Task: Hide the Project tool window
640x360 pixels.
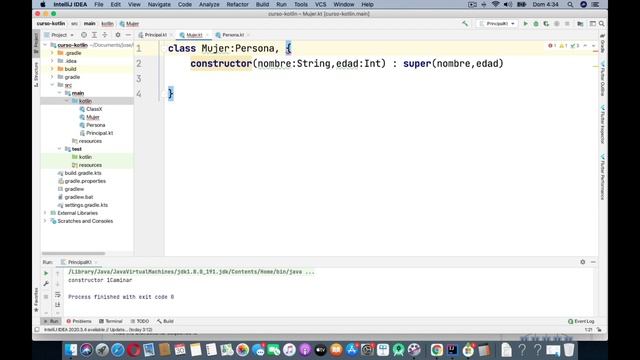Action: (x=128, y=35)
